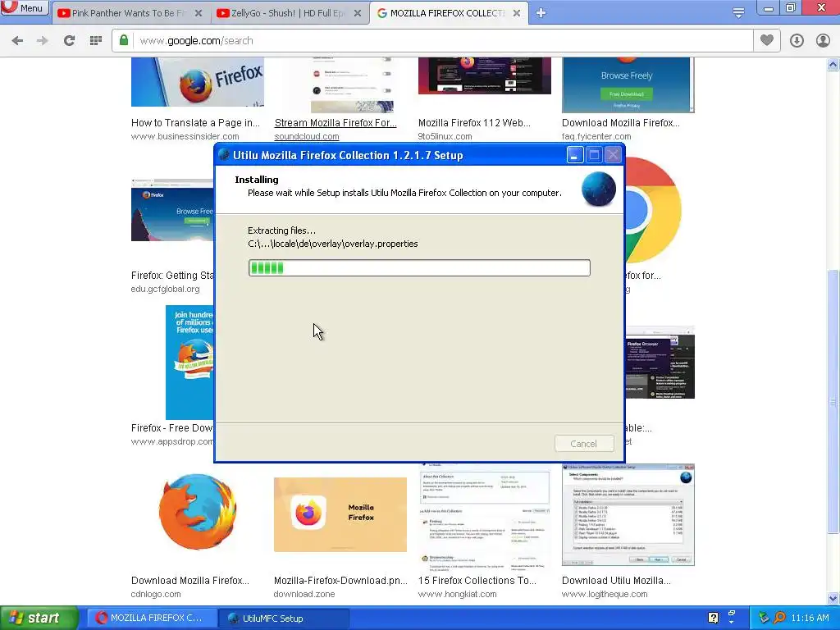Open a new tab with plus button

click(541, 13)
